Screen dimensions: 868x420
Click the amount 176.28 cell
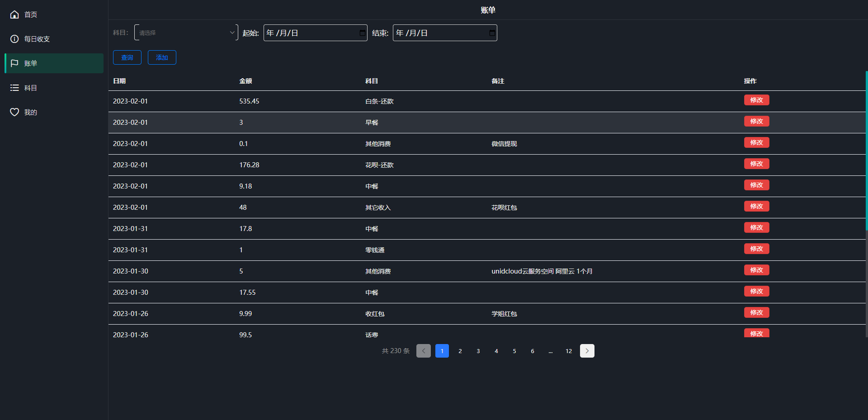click(249, 165)
